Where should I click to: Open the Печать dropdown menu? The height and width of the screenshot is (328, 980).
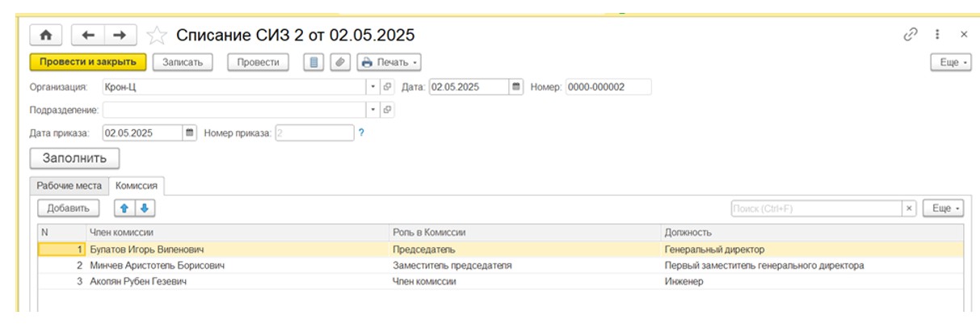389,62
